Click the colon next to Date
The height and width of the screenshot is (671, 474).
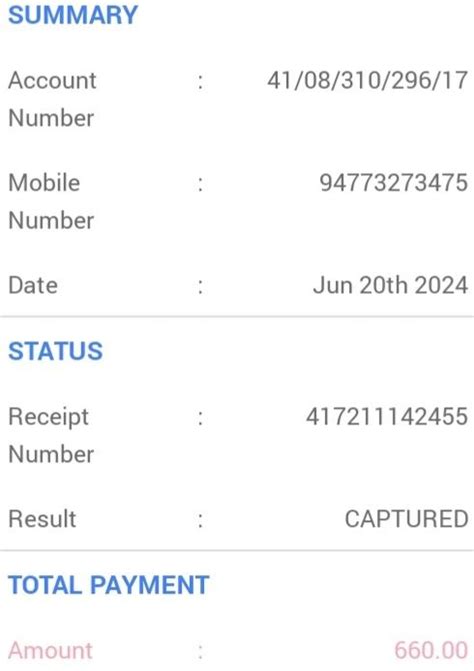(x=200, y=287)
